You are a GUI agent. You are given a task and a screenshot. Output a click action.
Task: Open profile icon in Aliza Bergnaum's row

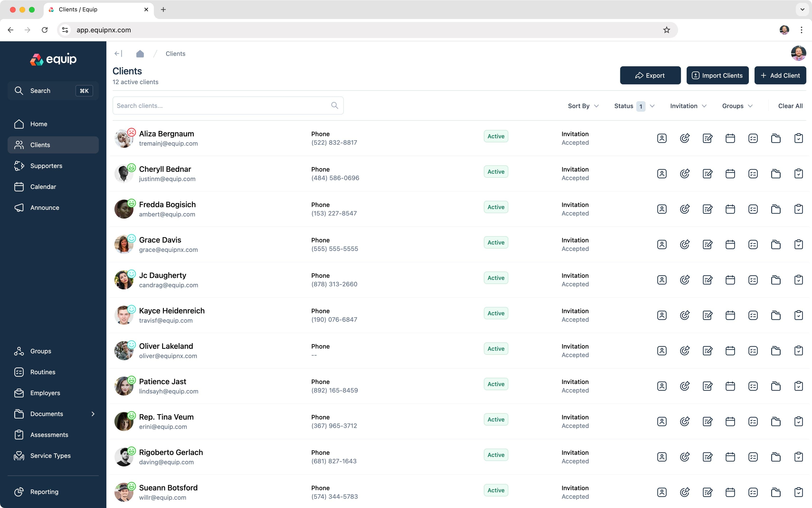pyautogui.click(x=662, y=138)
